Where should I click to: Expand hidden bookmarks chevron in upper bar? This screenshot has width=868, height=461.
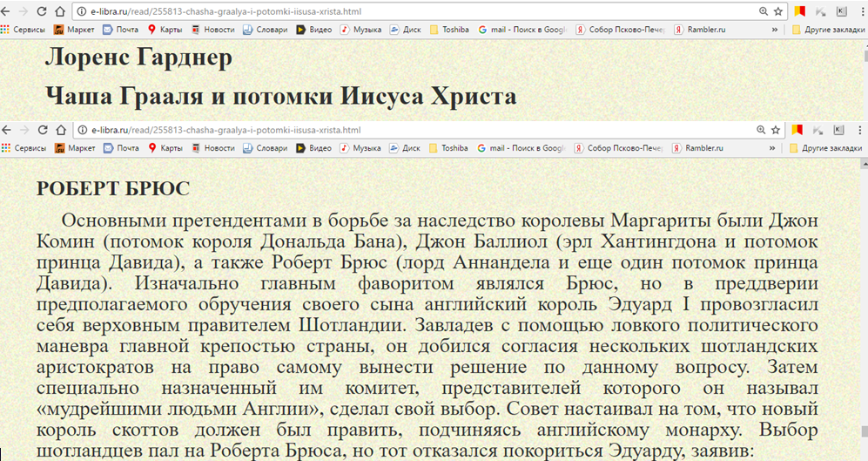(775, 30)
